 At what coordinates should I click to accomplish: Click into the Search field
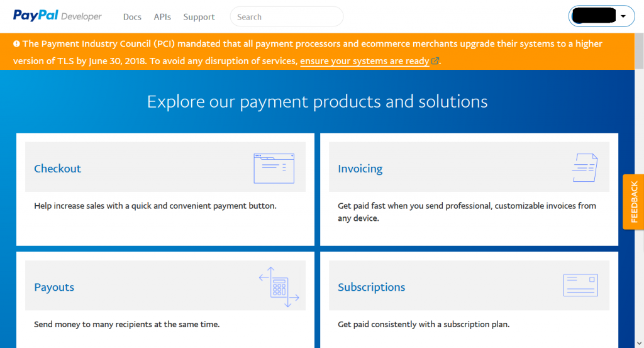coord(287,17)
